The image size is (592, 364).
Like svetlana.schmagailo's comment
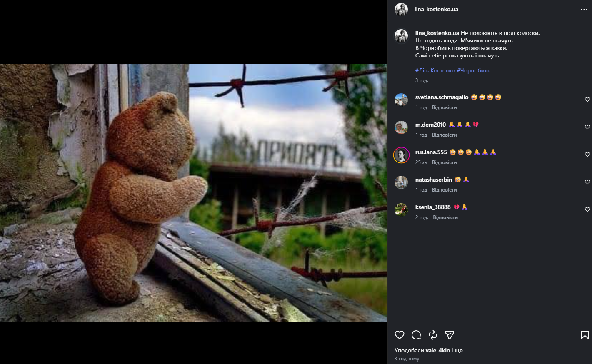(x=587, y=100)
